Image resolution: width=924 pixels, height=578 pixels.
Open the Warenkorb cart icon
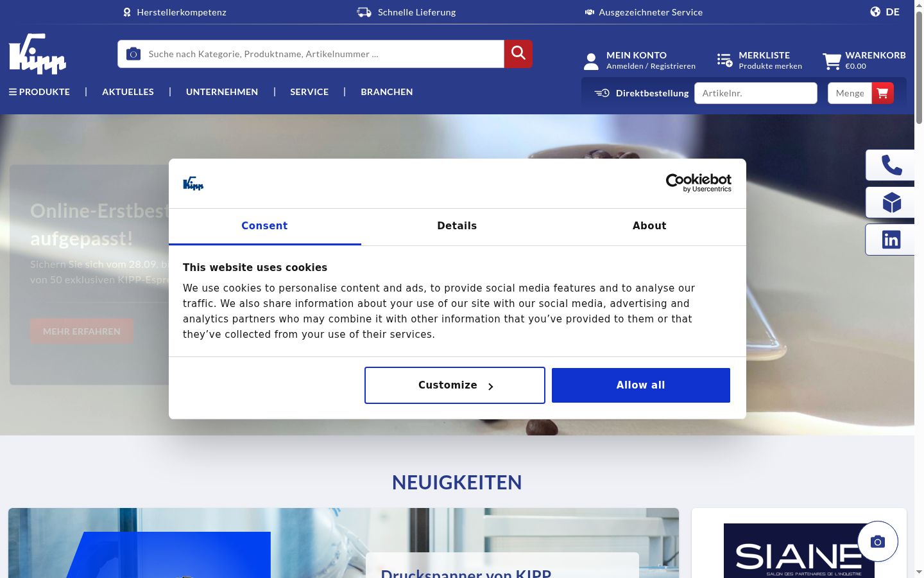832,61
